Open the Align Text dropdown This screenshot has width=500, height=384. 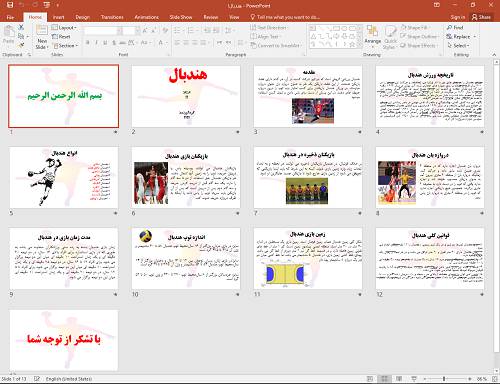[x=266, y=37]
